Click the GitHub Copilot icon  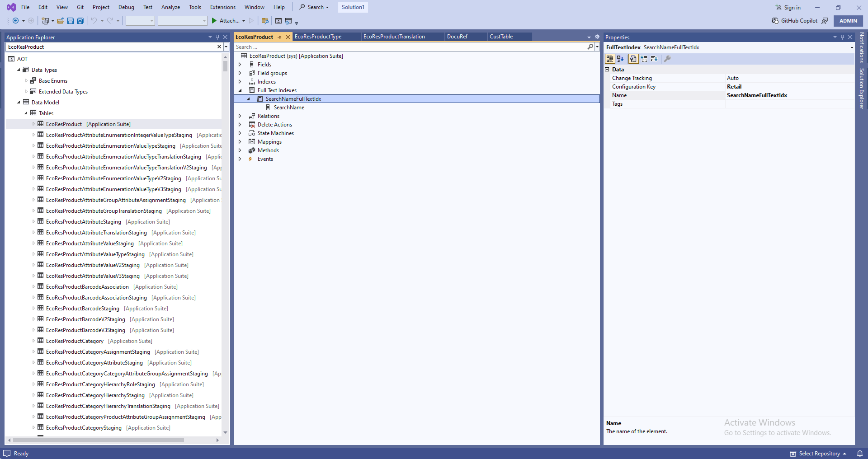(775, 21)
